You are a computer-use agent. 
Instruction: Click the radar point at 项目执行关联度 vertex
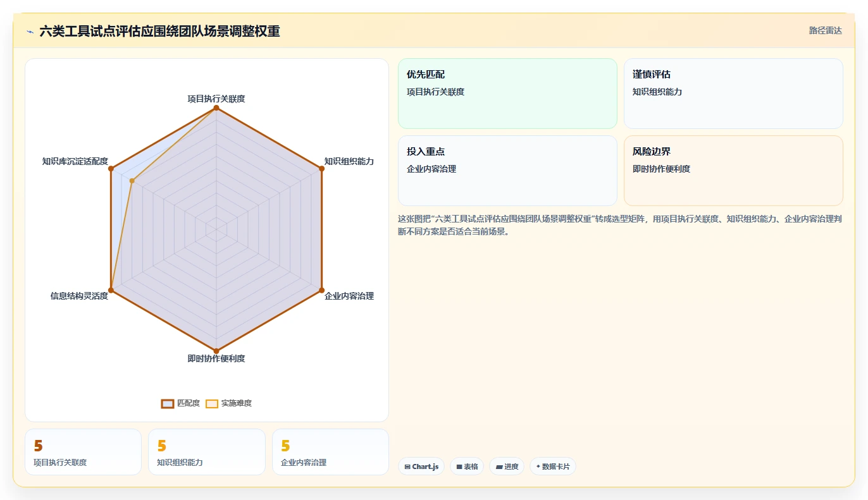pyautogui.click(x=216, y=108)
